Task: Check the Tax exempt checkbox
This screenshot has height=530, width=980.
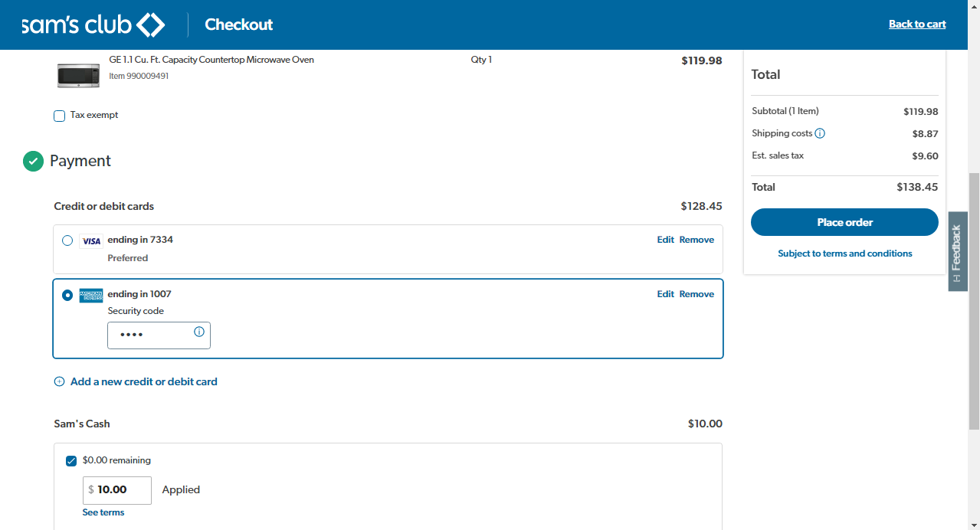Action: coord(59,116)
